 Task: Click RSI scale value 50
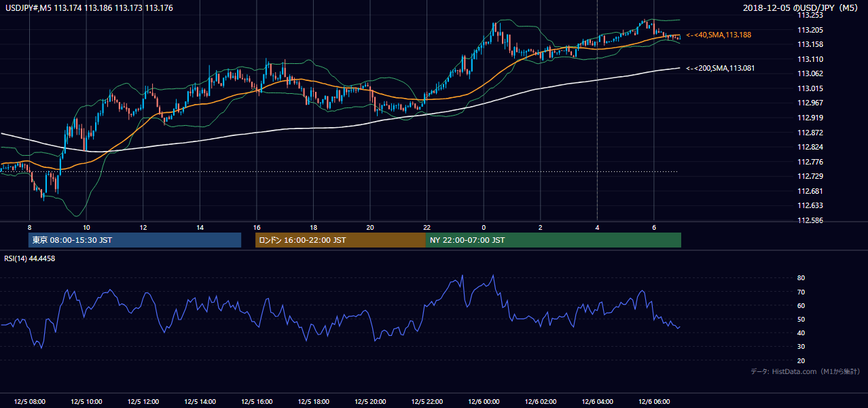pyautogui.click(x=801, y=320)
